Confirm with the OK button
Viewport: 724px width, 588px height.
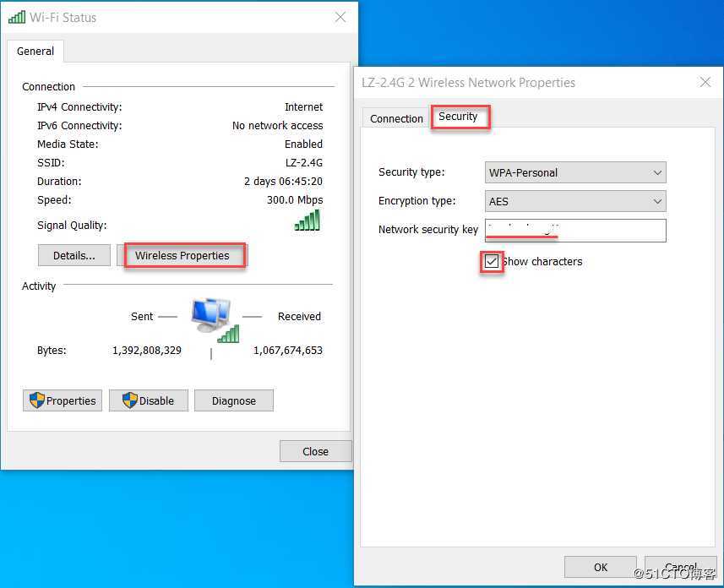coord(601,567)
